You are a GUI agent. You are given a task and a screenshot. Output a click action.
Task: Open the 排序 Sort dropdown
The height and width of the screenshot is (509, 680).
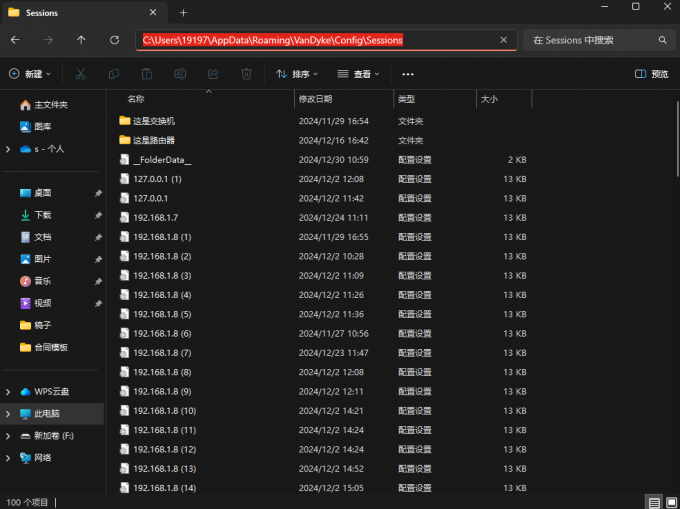point(297,74)
